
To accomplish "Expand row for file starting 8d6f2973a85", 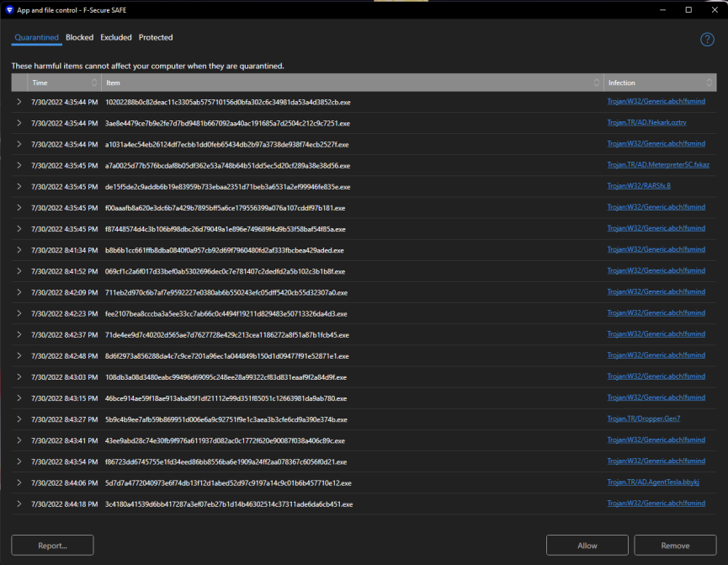I will click(19, 356).
